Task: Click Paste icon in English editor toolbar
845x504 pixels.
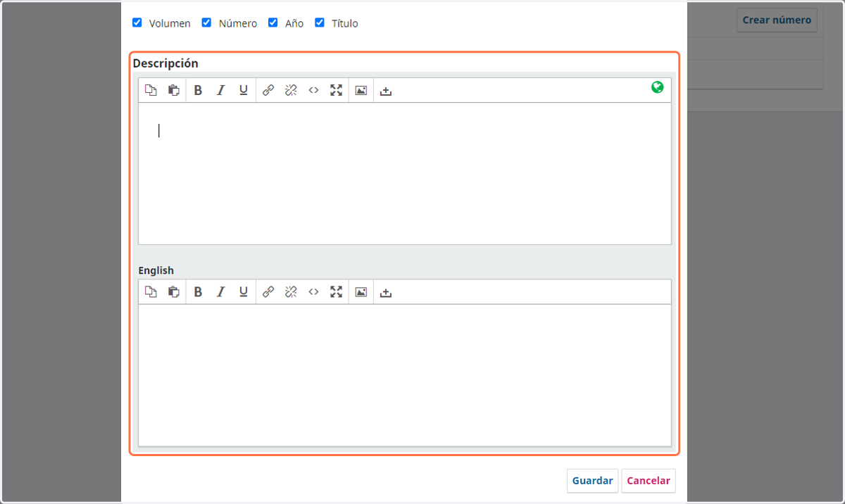Action: point(173,291)
